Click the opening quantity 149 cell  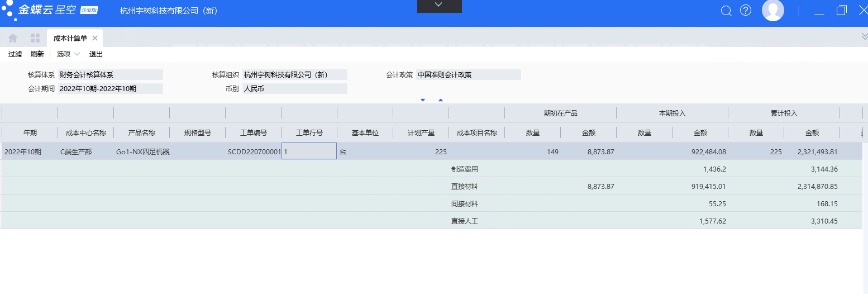[533, 151]
